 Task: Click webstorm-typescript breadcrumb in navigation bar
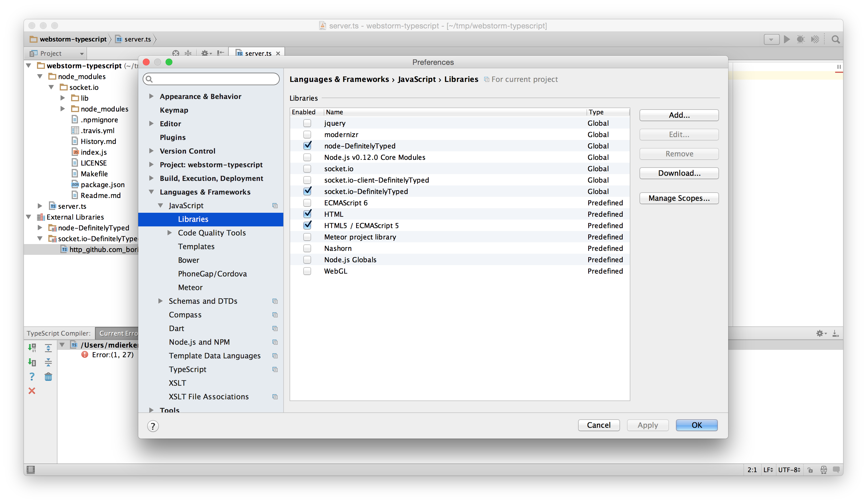click(69, 39)
